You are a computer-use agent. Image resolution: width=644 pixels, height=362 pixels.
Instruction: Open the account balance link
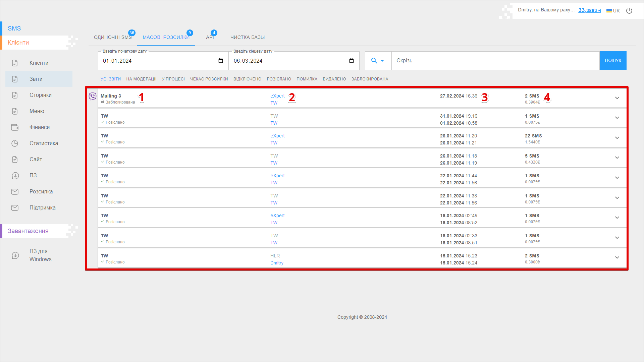click(x=589, y=10)
